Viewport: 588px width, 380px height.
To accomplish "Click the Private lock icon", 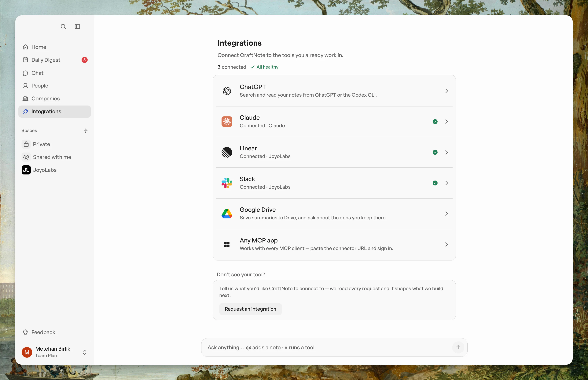I will pos(26,144).
